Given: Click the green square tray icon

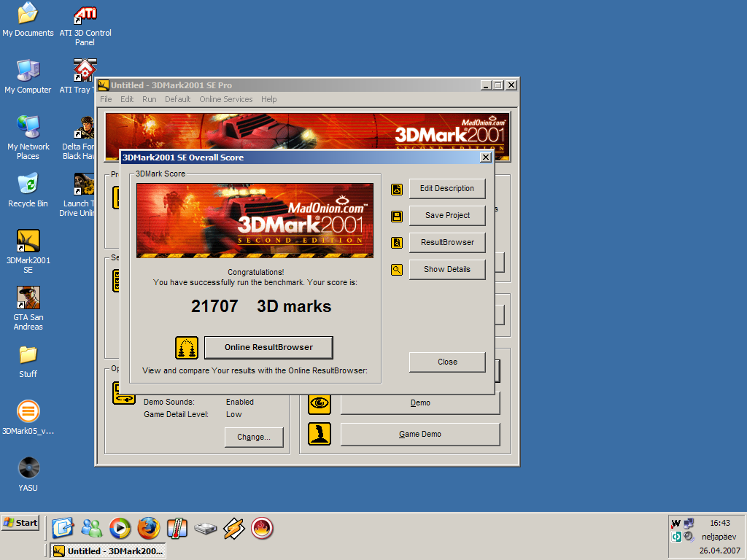Looking at the screenshot, I should [x=676, y=537].
